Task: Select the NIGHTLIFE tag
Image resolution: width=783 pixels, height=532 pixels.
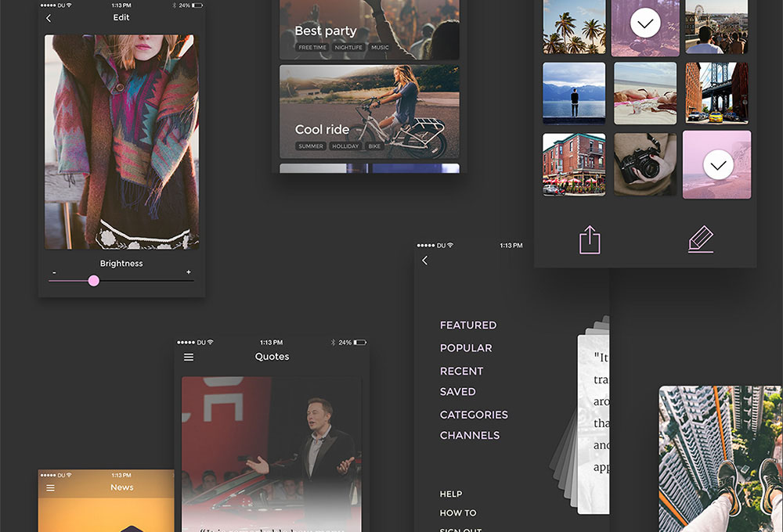Action: (348, 48)
